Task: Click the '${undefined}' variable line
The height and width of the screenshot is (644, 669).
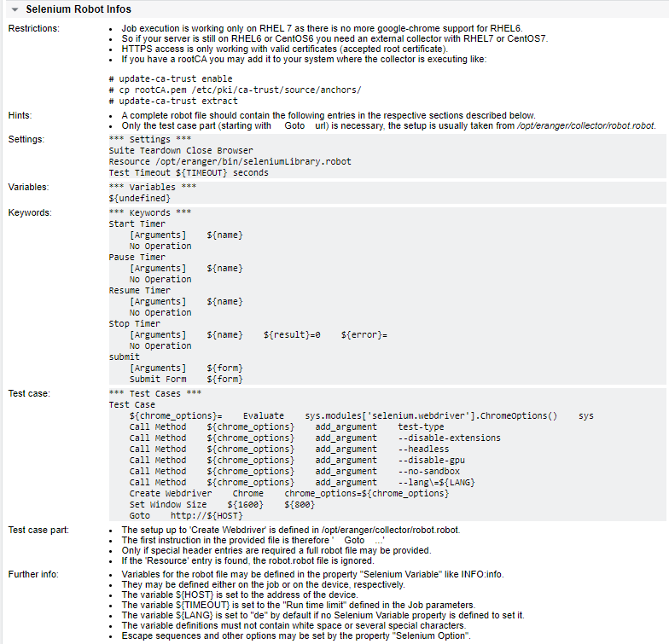Action: (140, 198)
